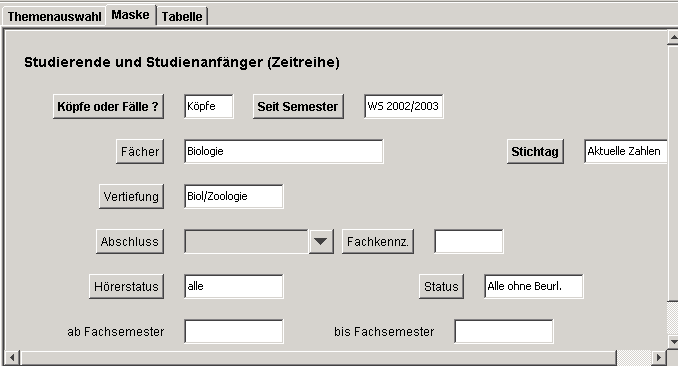Click the vertical scrollbar down arrow
The height and width of the screenshot is (366, 678).
(673, 341)
